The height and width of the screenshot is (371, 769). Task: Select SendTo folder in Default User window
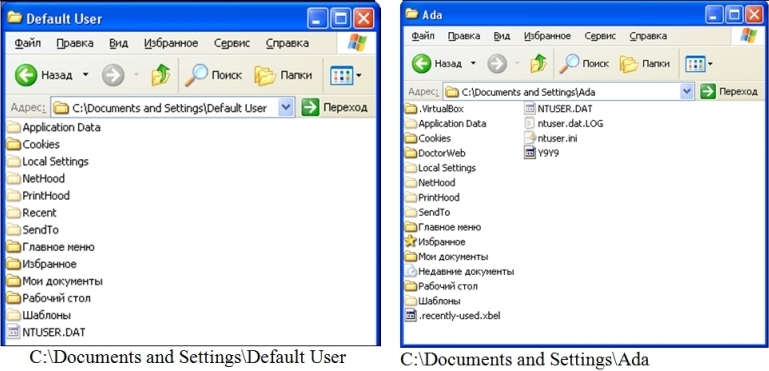[x=33, y=230]
